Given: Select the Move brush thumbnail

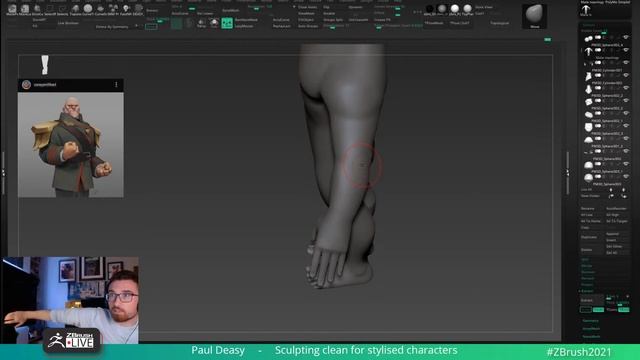Looking at the screenshot, I should (534, 16).
